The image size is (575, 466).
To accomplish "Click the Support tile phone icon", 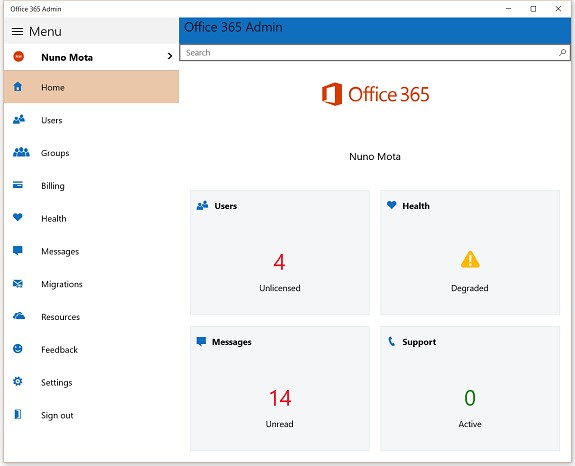I will [392, 341].
